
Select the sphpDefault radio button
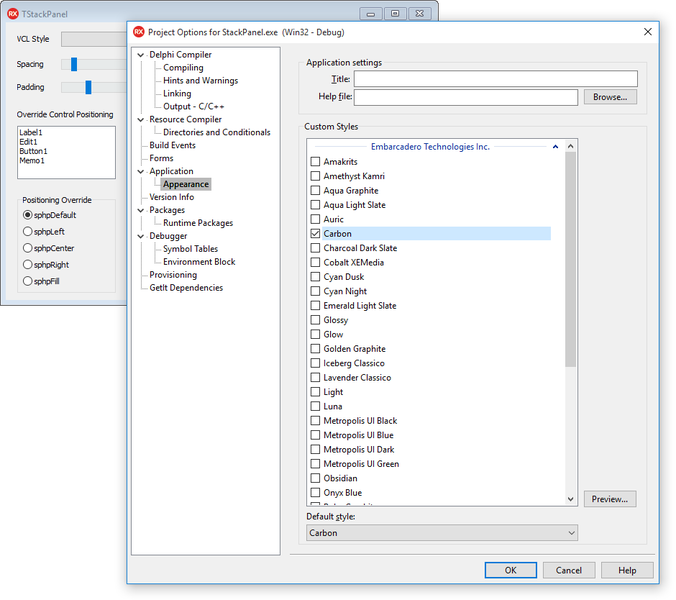pos(28,215)
